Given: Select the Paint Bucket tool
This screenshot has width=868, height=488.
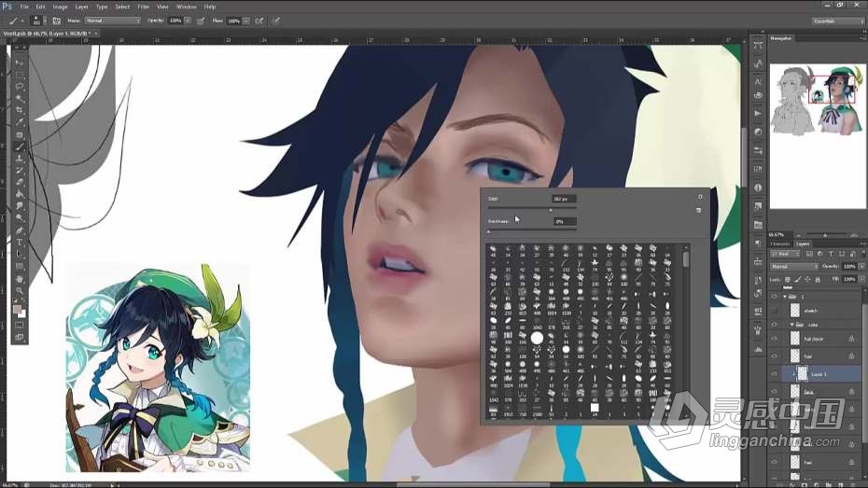Looking at the screenshot, I should 20,194.
